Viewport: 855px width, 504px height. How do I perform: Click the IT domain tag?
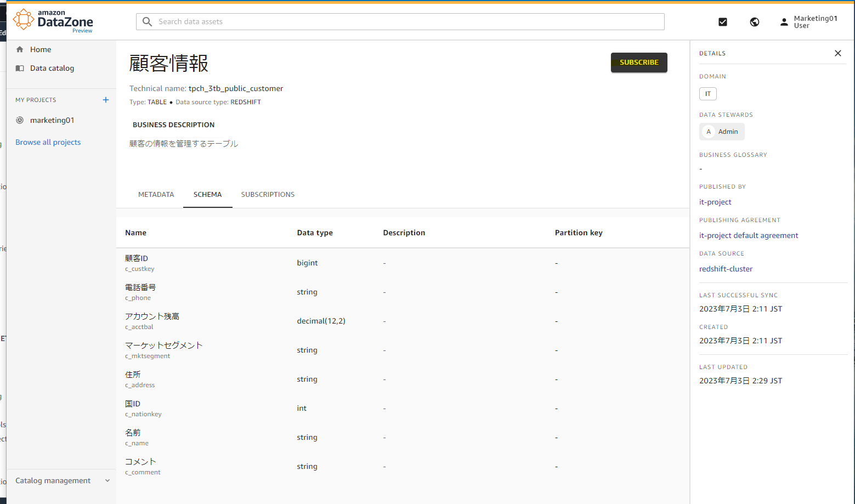708,94
